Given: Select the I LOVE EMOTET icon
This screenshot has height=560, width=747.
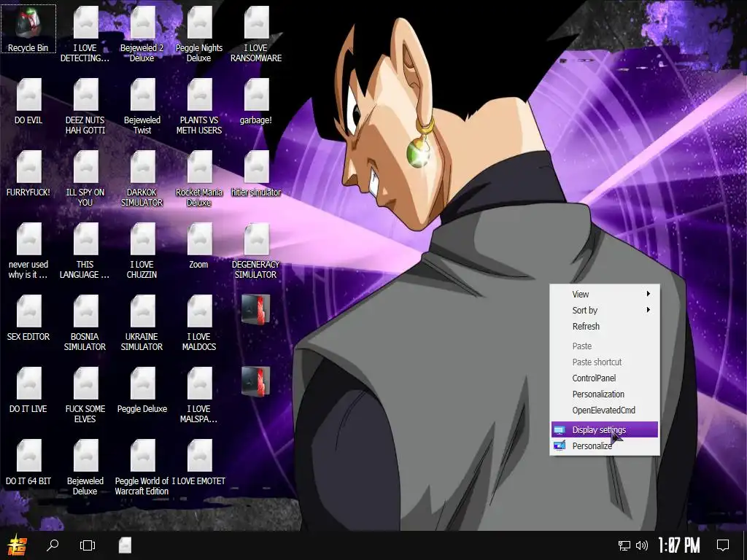Looking at the screenshot, I should pyautogui.click(x=199, y=463).
